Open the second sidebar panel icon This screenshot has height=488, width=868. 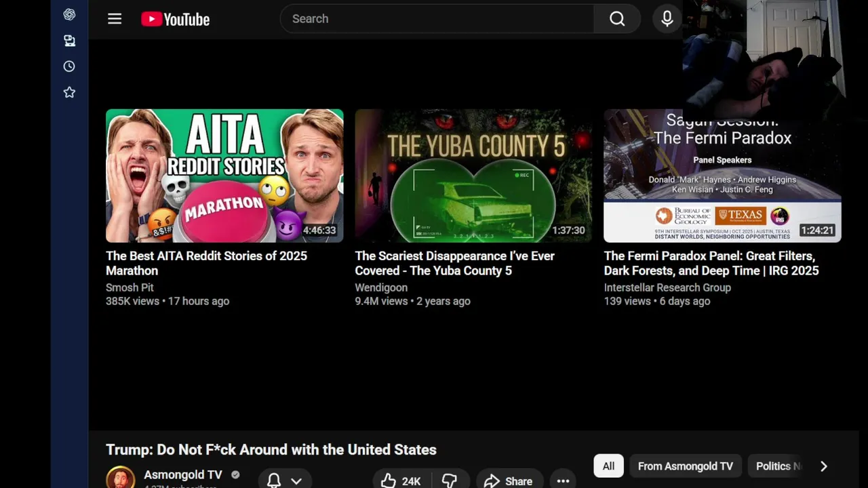[69, 41]
